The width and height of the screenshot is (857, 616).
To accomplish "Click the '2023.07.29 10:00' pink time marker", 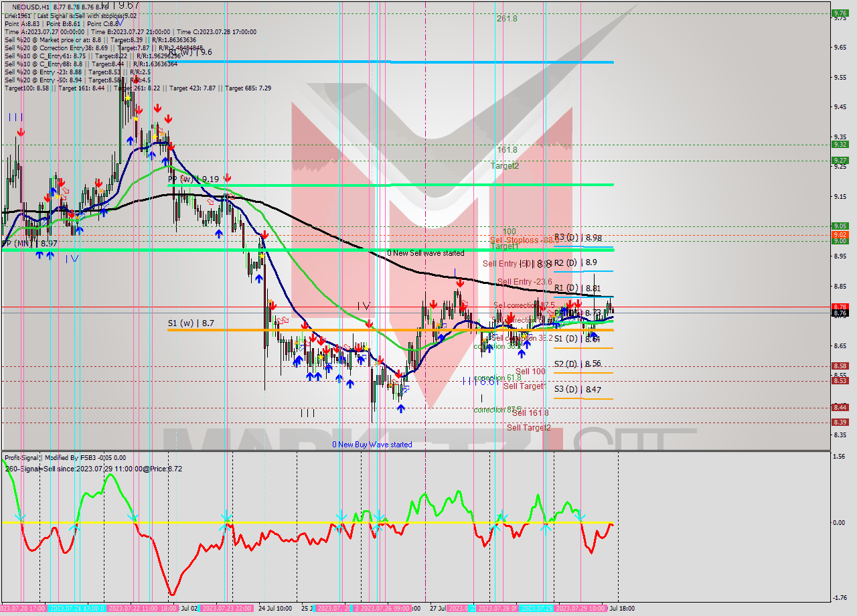I will click(x=581, y=609).
